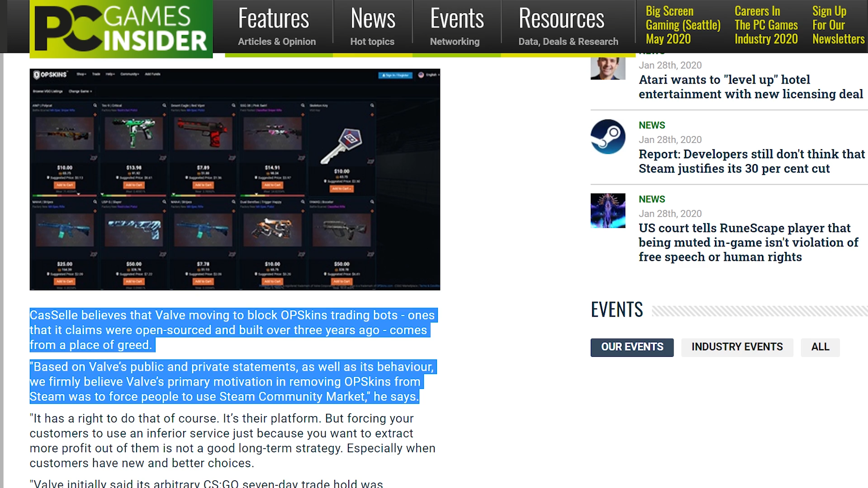Screen dimensions: 868x488
Task: Click the highlighted paragraph starting 'CasSelle believes'
Action: point(232,330)
